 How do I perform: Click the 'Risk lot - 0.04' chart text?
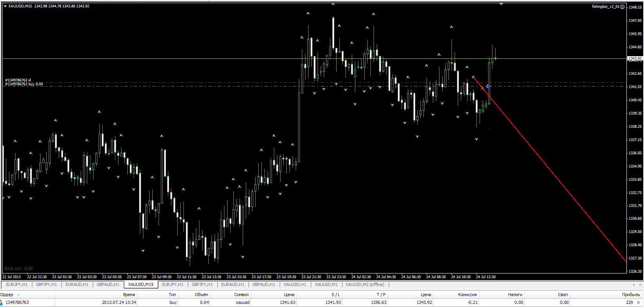(19, 268)
